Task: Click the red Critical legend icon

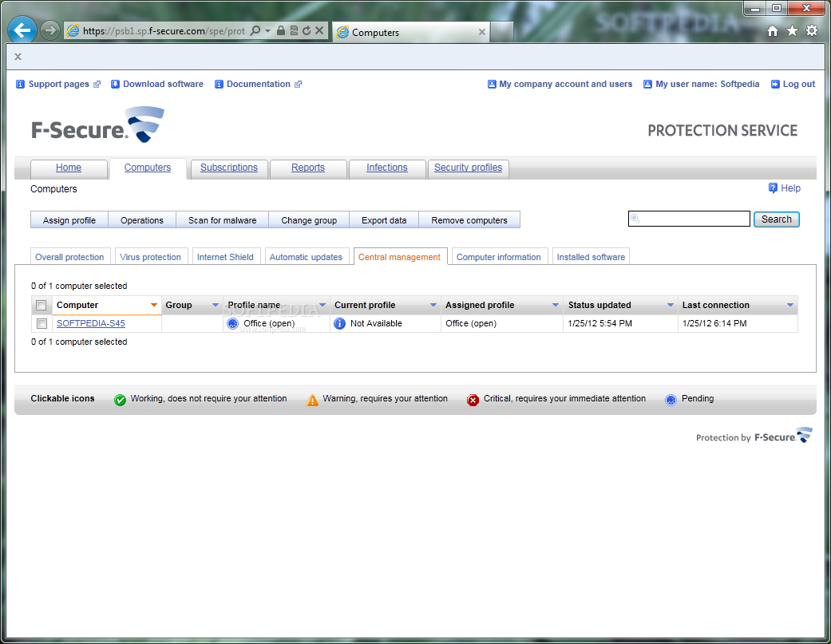Action: pos(473,400)
